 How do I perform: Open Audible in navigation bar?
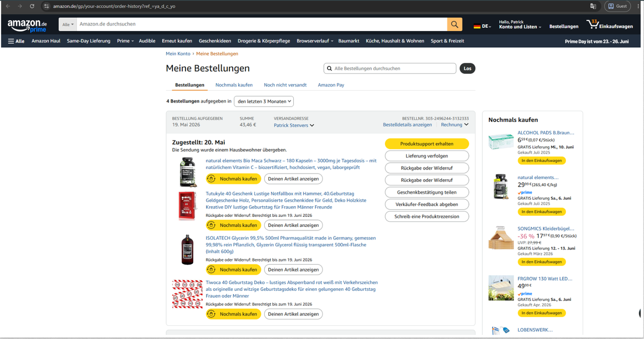[x=147, y=41]
